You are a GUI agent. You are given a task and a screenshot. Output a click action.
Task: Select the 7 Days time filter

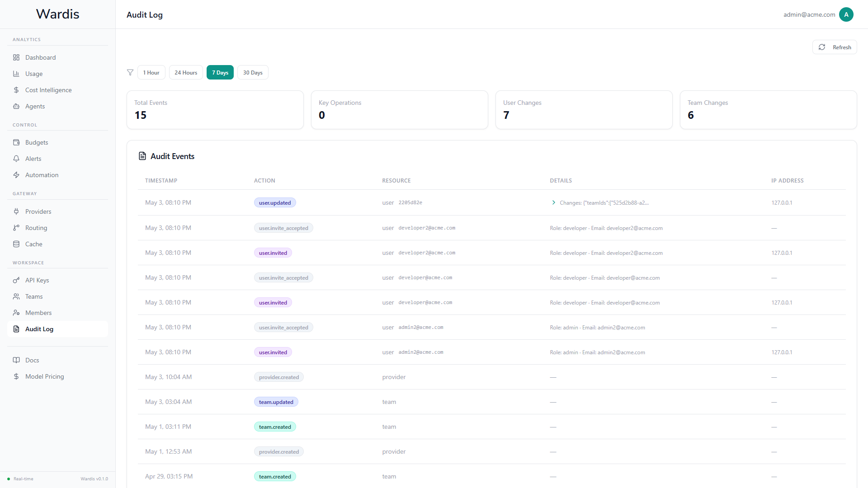pos(220,72)
